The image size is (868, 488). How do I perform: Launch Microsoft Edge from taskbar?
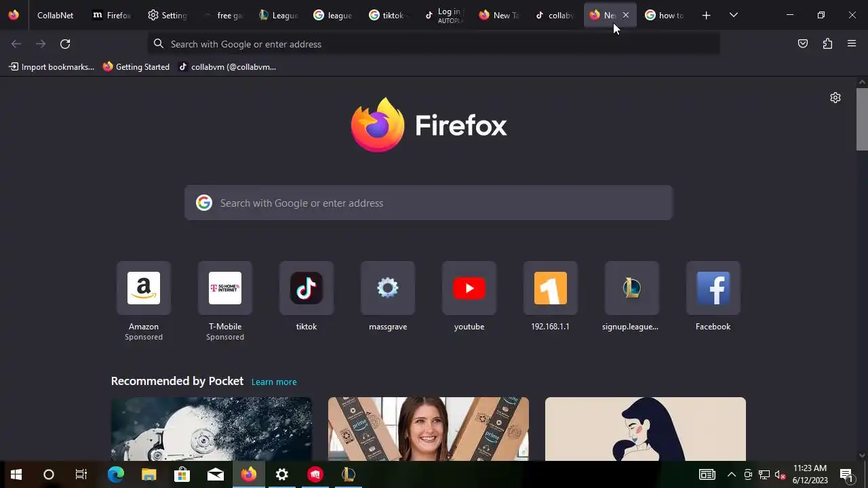[x=116, y=474]
